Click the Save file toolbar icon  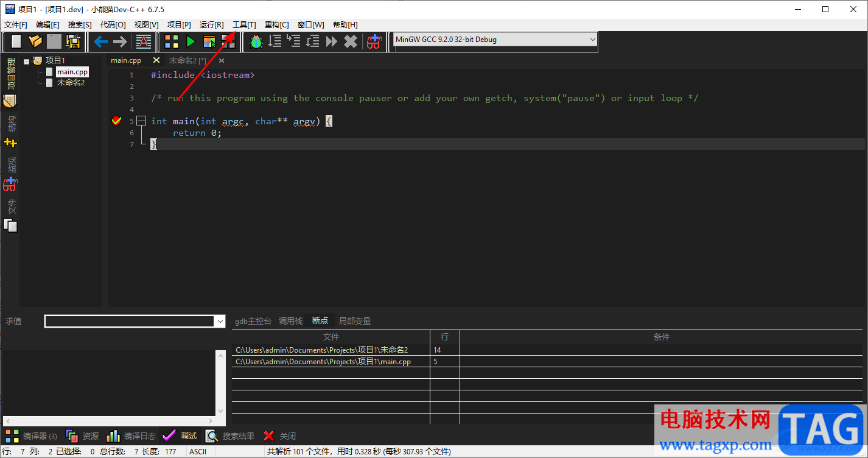pyautogui.click(x=54, y=41)
